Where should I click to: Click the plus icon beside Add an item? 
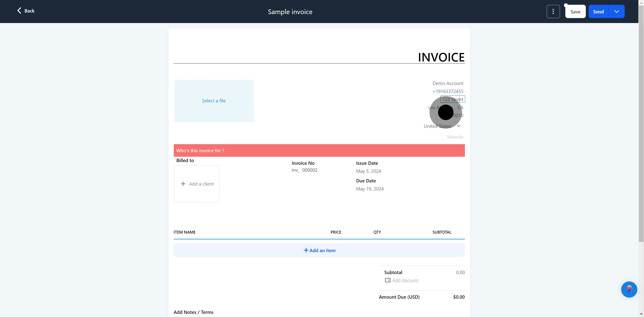[x=306, y=250]
